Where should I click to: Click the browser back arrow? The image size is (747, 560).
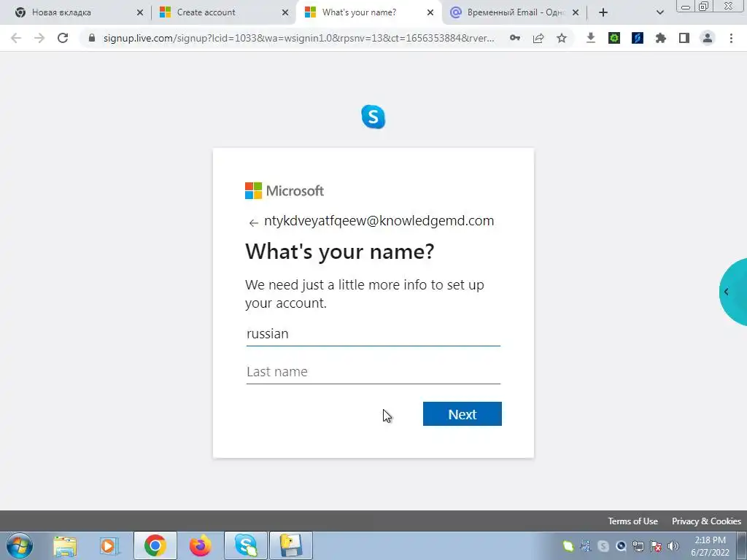[x=16, y=38]
